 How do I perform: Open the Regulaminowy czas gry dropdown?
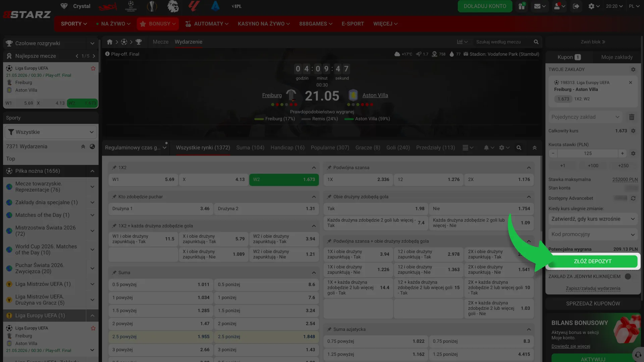click(x=136, y=148)
